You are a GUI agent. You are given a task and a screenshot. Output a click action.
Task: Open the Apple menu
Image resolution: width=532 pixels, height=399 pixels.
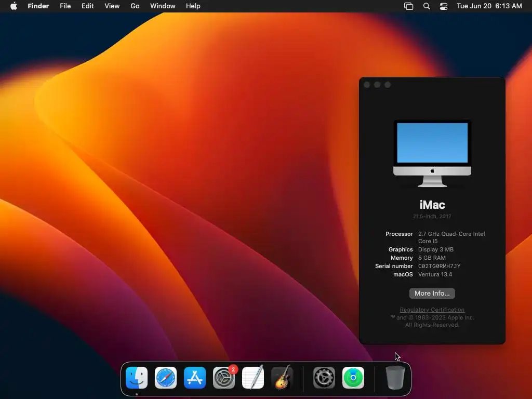pos(14,6)
